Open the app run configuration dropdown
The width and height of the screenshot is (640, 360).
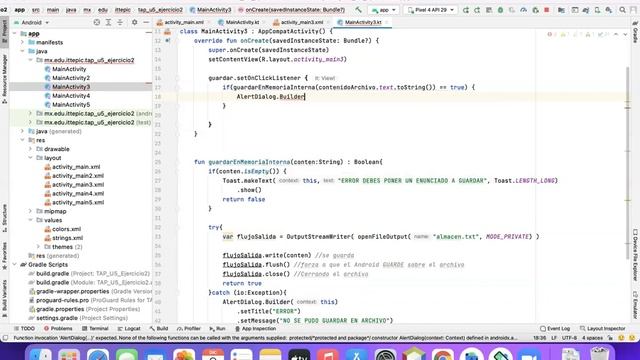click(x=383, y=10)
